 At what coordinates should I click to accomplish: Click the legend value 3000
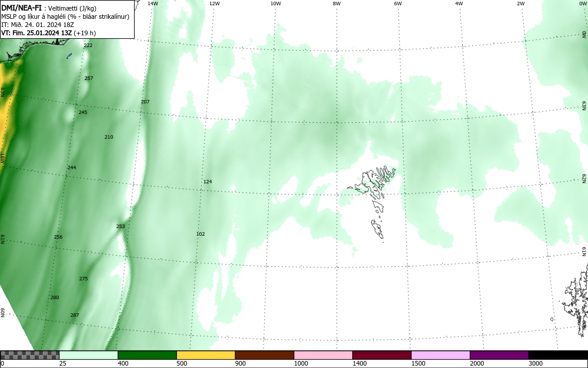coord(536,363)
